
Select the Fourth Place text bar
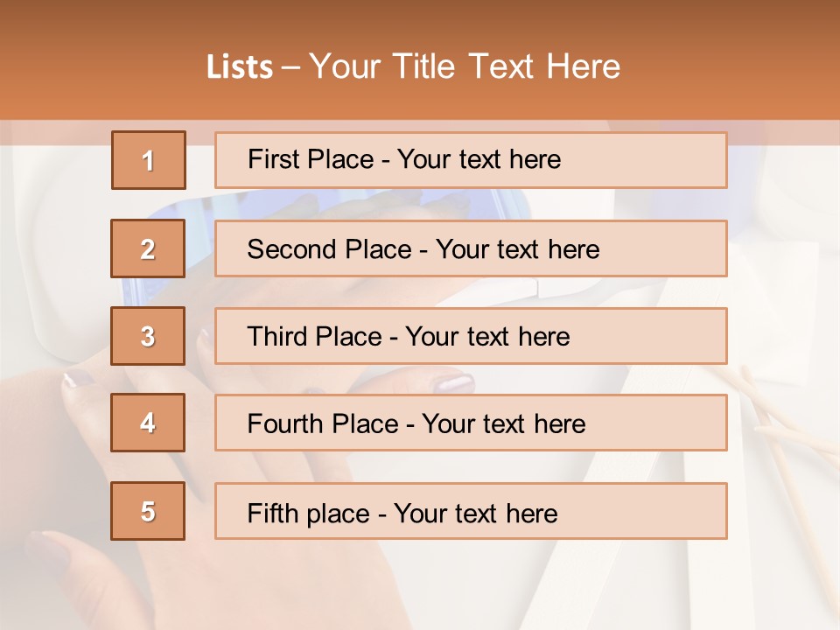[471, 423]
